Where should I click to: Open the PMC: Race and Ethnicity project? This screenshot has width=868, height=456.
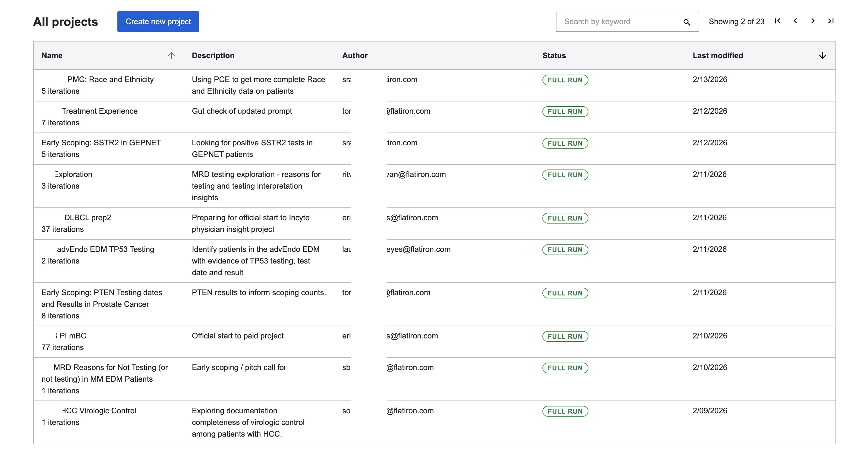click(x=110, y=79)
